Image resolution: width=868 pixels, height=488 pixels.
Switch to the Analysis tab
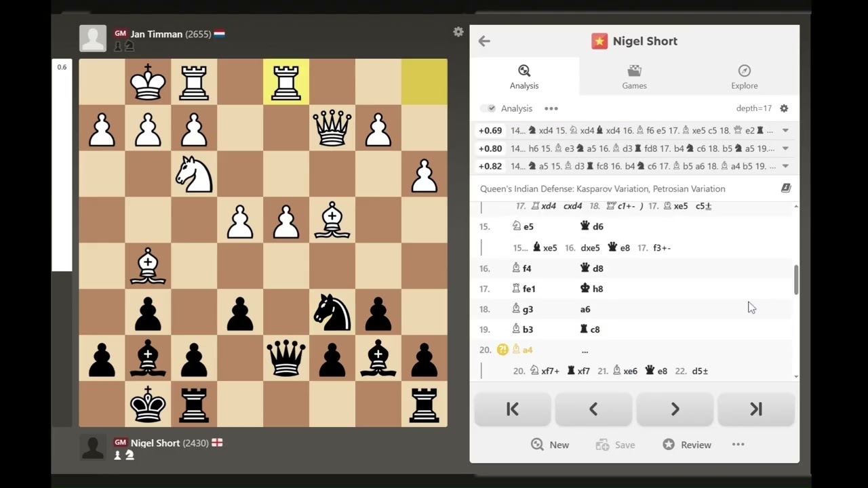pos(524,77)
